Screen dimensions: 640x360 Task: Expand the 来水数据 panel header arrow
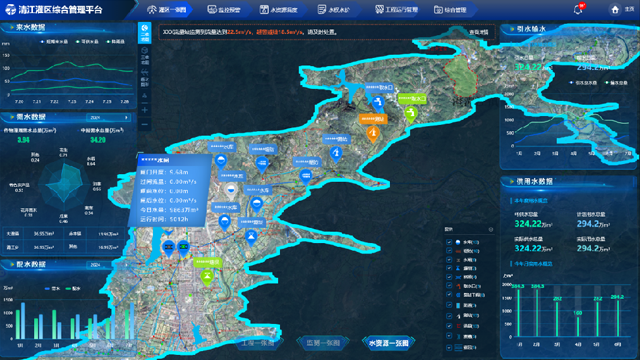[x=11, y=27]
